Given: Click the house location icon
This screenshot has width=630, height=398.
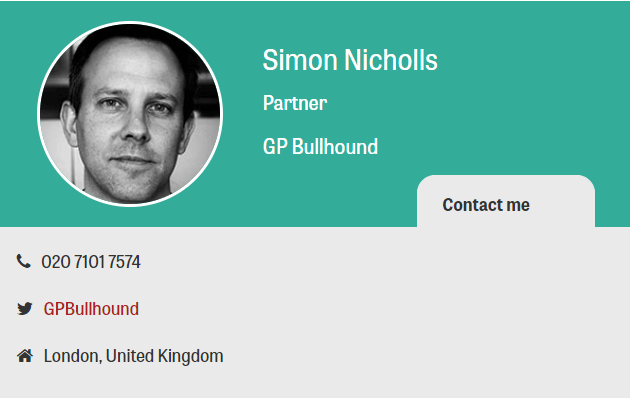Looking at the screenshot, I should point(25,356).
